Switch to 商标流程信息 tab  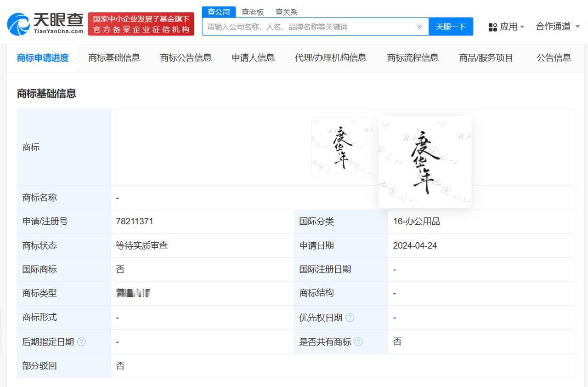click(x=413, y=58)
